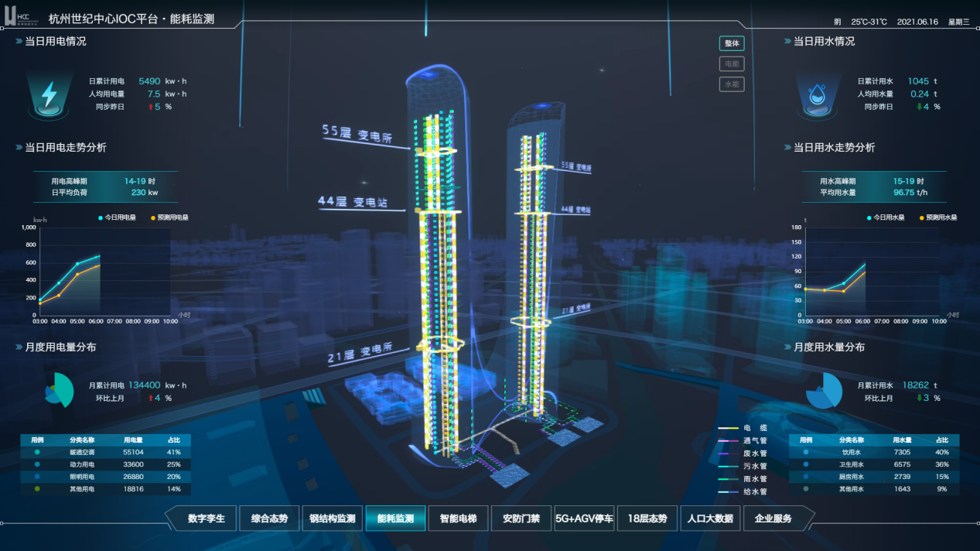
Task: Click the monthly water pie chart
Action: 824,391
